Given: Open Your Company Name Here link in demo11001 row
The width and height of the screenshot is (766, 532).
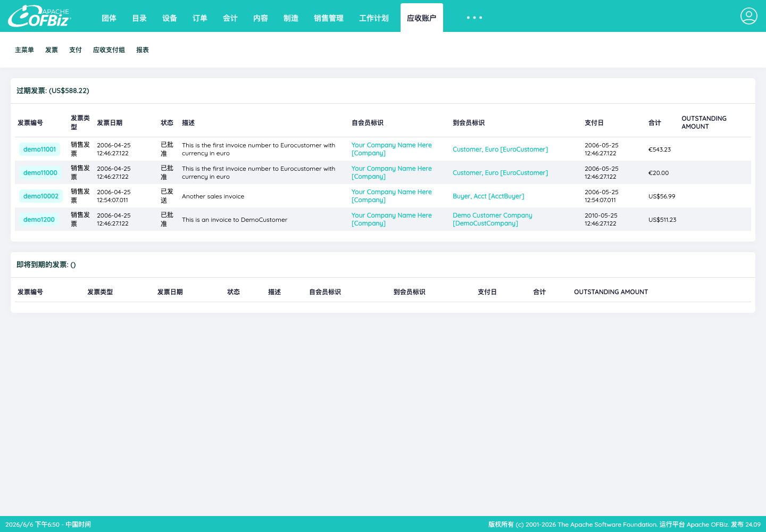Looking at the screenshot, I should [x=392, y=149].
